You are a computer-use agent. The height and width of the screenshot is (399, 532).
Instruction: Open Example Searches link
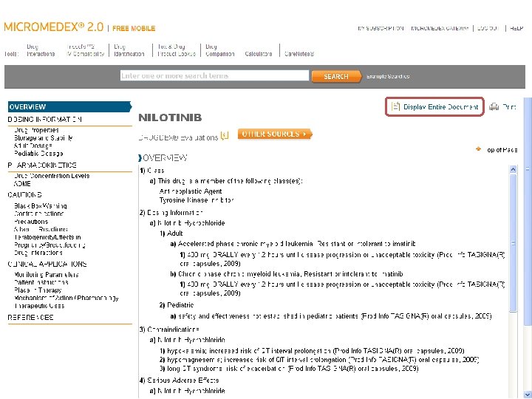tap(388, 76)
